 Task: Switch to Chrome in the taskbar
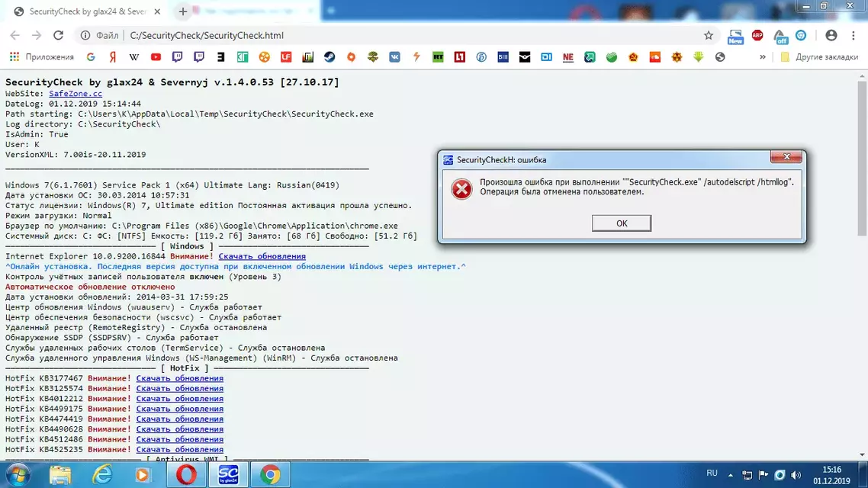[270, 475]
